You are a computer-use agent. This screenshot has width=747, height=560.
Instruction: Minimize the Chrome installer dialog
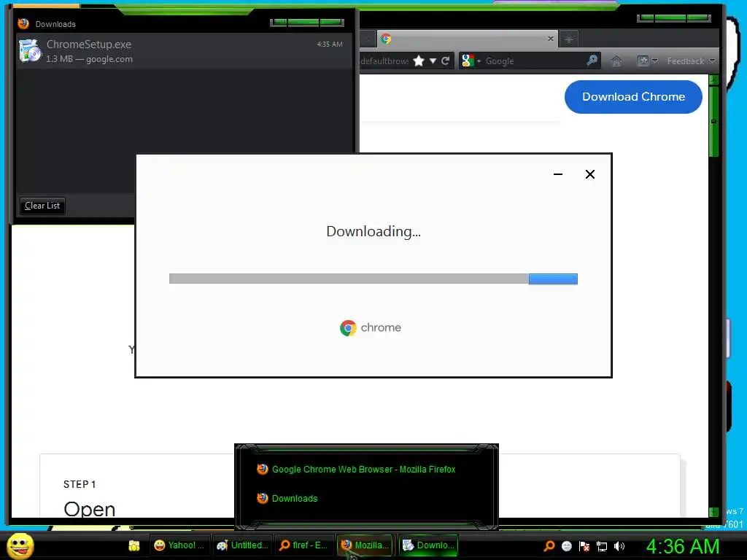(x=558, y=174)
